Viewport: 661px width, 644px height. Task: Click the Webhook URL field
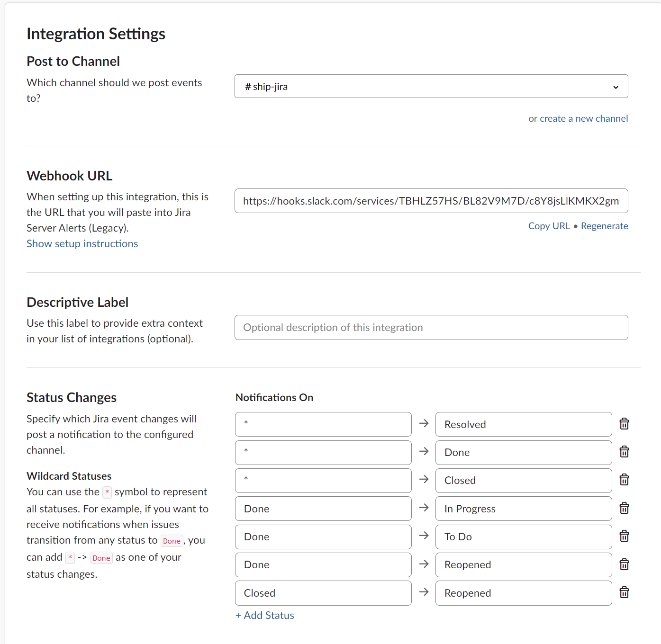tap(431, 201)
